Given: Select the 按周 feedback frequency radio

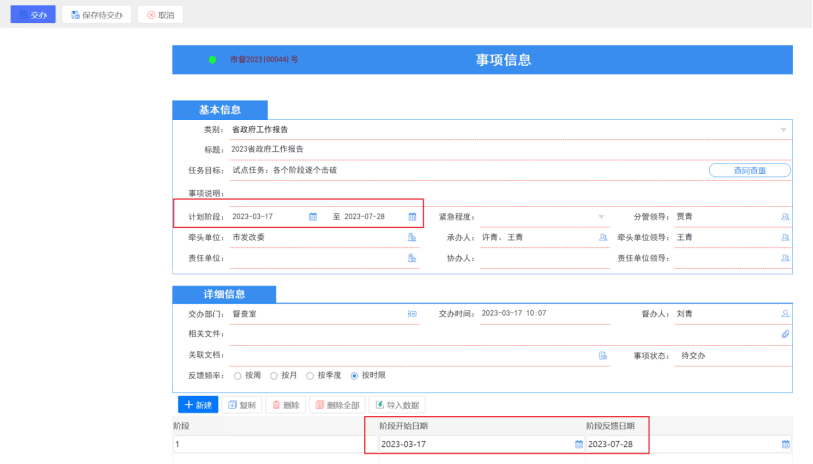Looking at the screenshot, I should tap(237, 376).
